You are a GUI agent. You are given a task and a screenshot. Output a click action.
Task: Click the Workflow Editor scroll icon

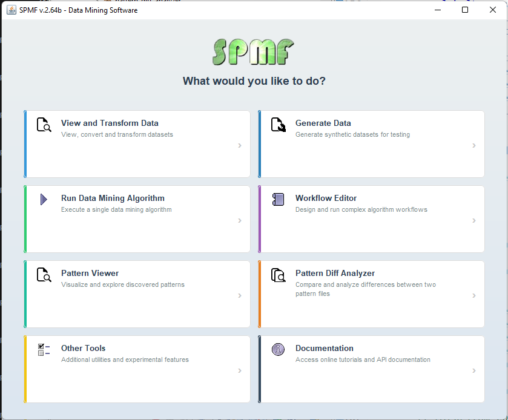tap(278, 199)
